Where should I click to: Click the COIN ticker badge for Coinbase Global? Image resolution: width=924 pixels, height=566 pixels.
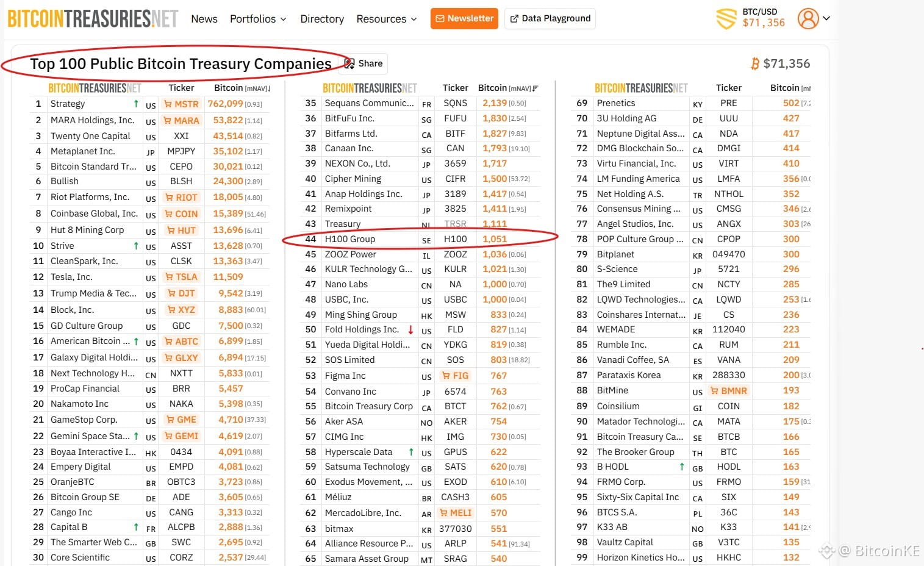[181, 214]
